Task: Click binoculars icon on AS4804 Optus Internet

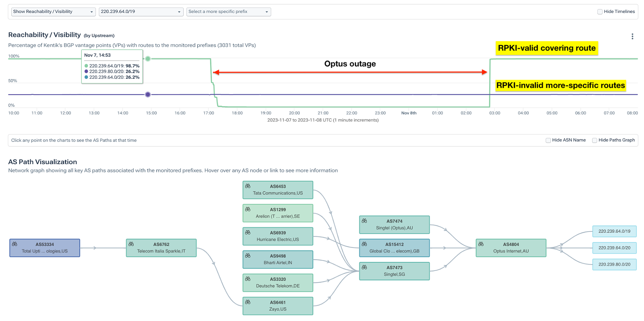Action: (481, 244)
